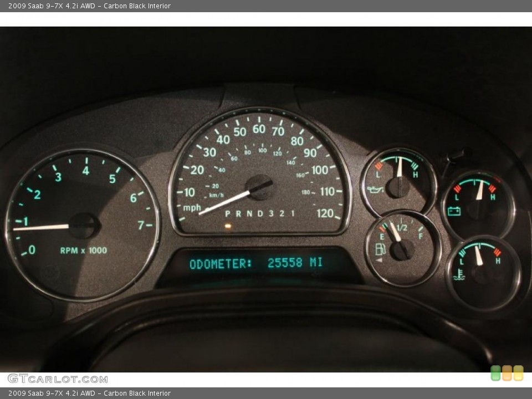Click the tachometer 0 marking
532x399 pixels.
click(x=32, y=250)
